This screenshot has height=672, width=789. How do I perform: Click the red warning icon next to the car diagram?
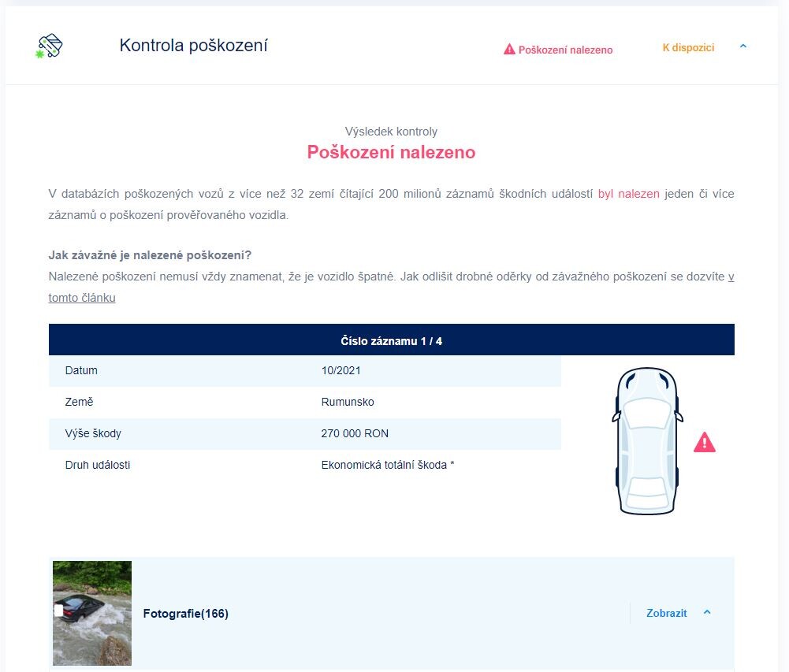(704, 442)
